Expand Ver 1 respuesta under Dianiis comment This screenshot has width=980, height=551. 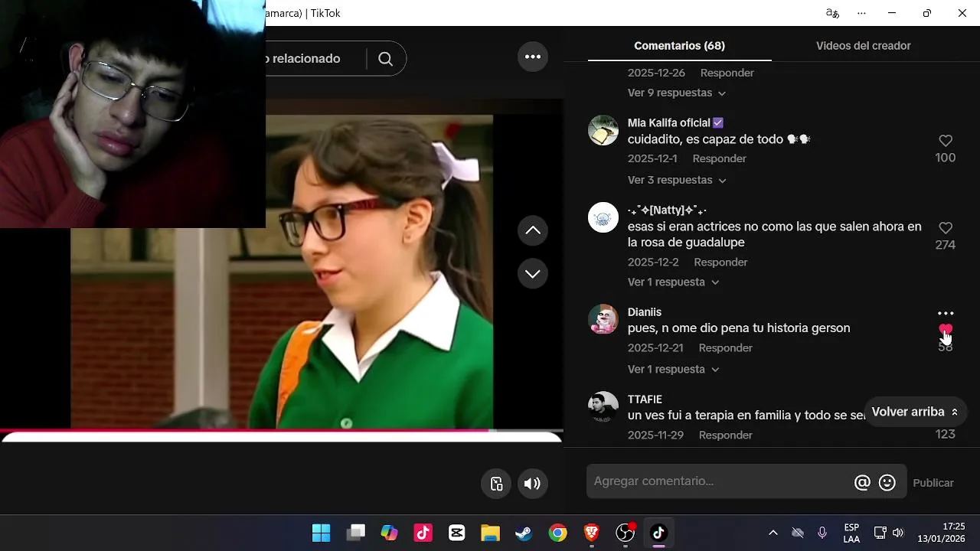[x=674, y=370]
